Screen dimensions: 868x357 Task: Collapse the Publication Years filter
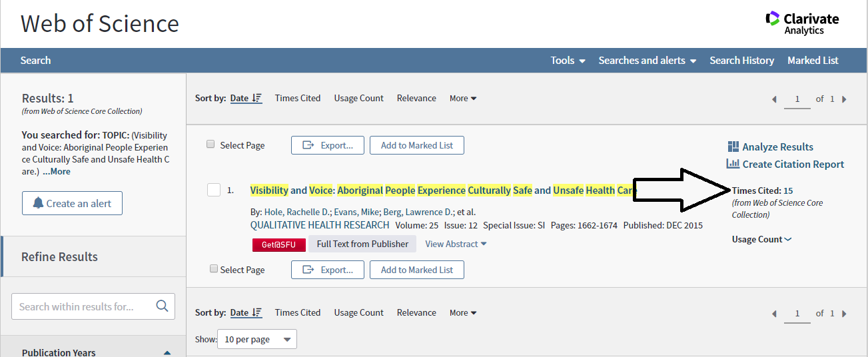[x=167, y=353]
